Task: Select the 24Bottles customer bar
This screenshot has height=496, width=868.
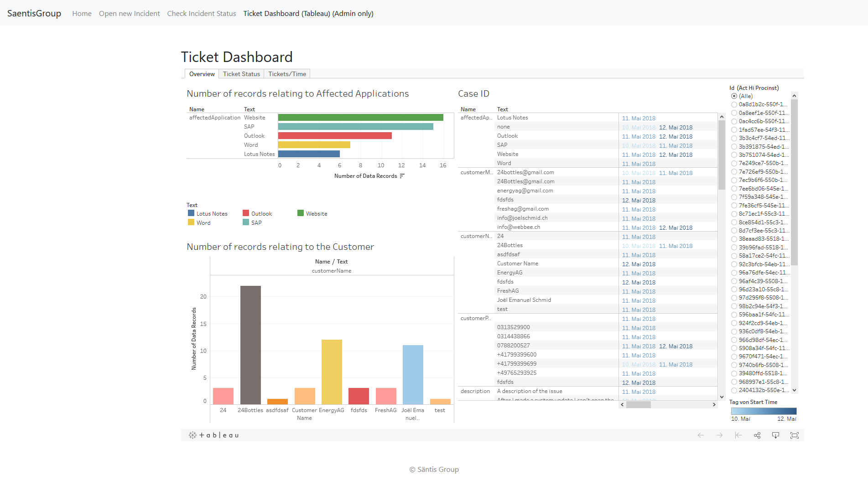Action: pos(250,345)
